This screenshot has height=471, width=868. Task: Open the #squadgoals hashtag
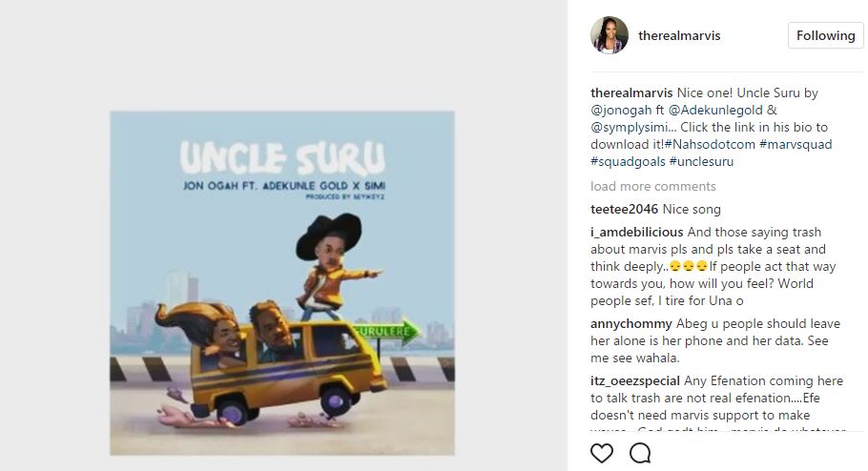(x=628, y=162)
